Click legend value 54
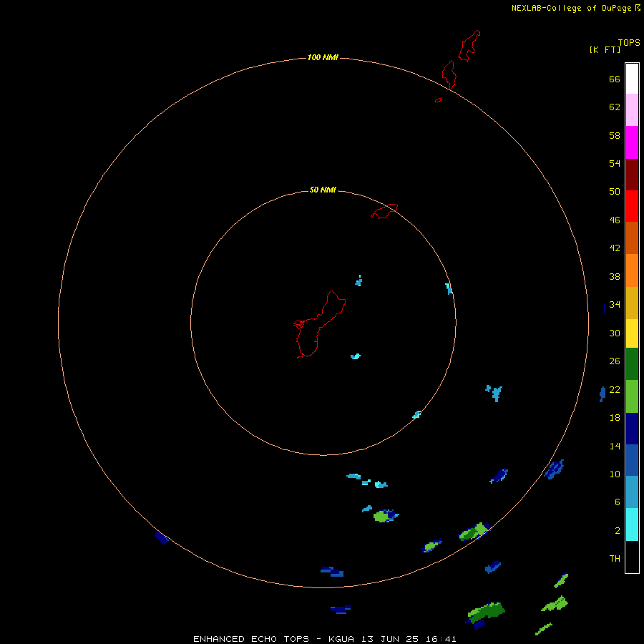The width and height of the screenshot is (644, 644). (615, 163)
